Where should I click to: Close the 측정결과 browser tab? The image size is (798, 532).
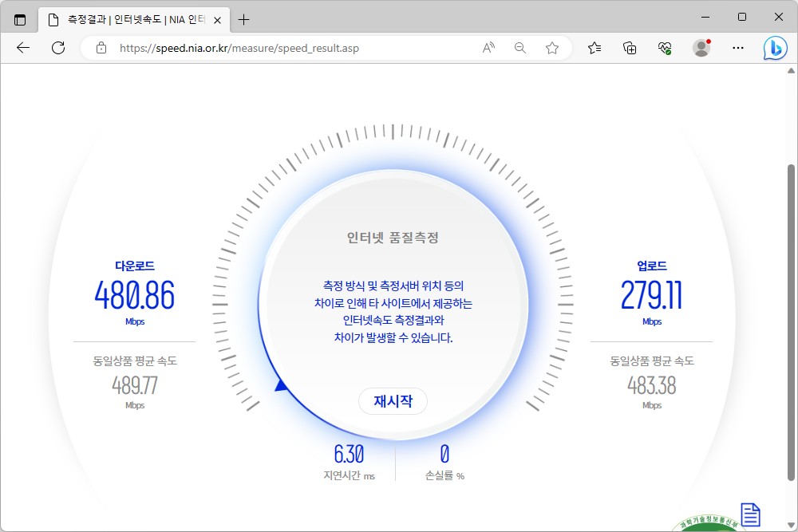tap(217, 21)
